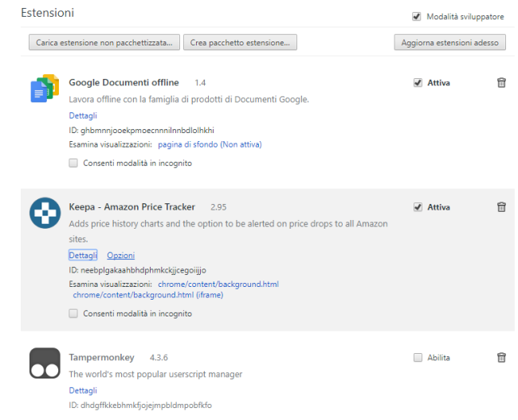The width and height of the screenshot is (518, 420).
Task: Allow incognito mode for Keepa
Action: [x=73, y=313]
